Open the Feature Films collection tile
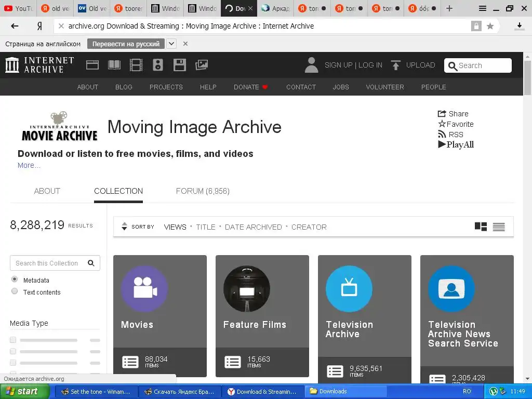Screen dimensions: 532x399 262,316
